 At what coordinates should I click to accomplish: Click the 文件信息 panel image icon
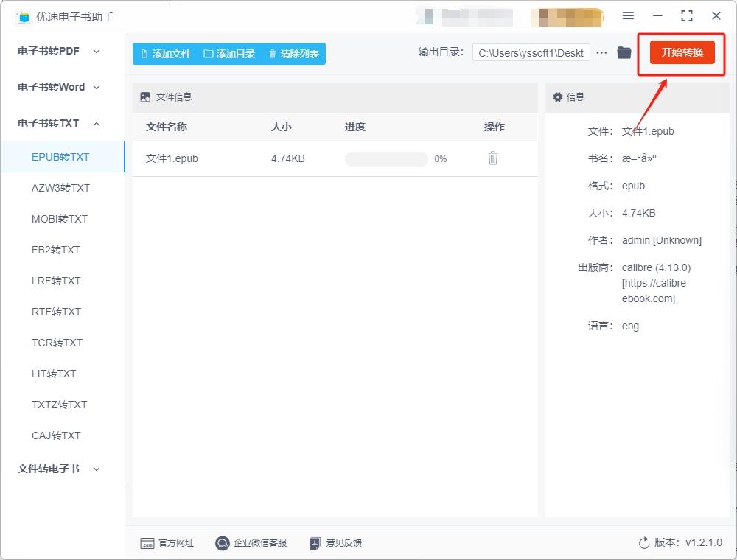[x=145, y=97]
